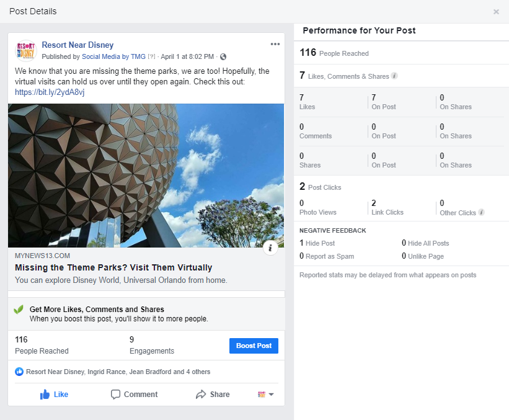Click the 7 Likes stat
The width and height of the screenshot is (509, 420).
click(307, 102)
